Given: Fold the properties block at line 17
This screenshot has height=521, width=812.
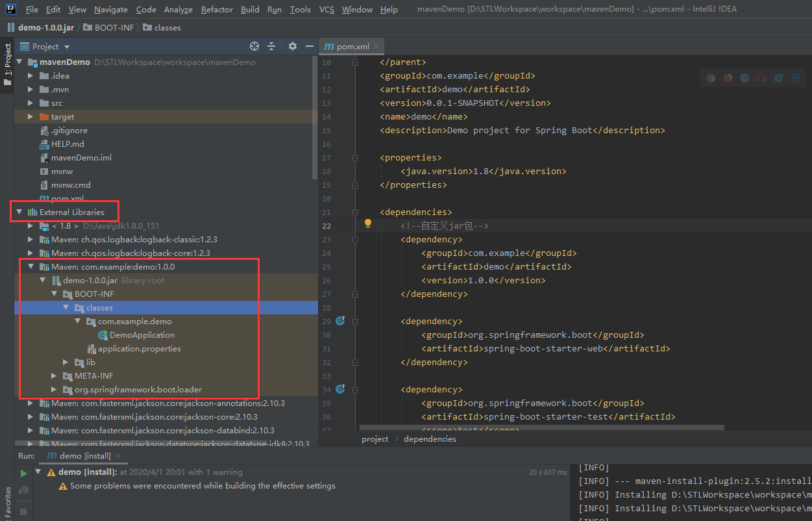Looking at the screenshot, I should (356, 158).
